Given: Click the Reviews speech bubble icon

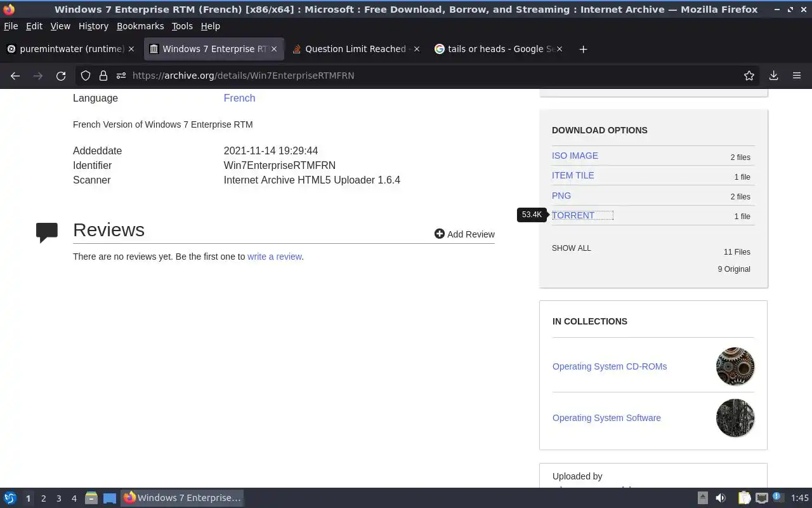Looking at the screenshot, I should (x=47, y=232).
